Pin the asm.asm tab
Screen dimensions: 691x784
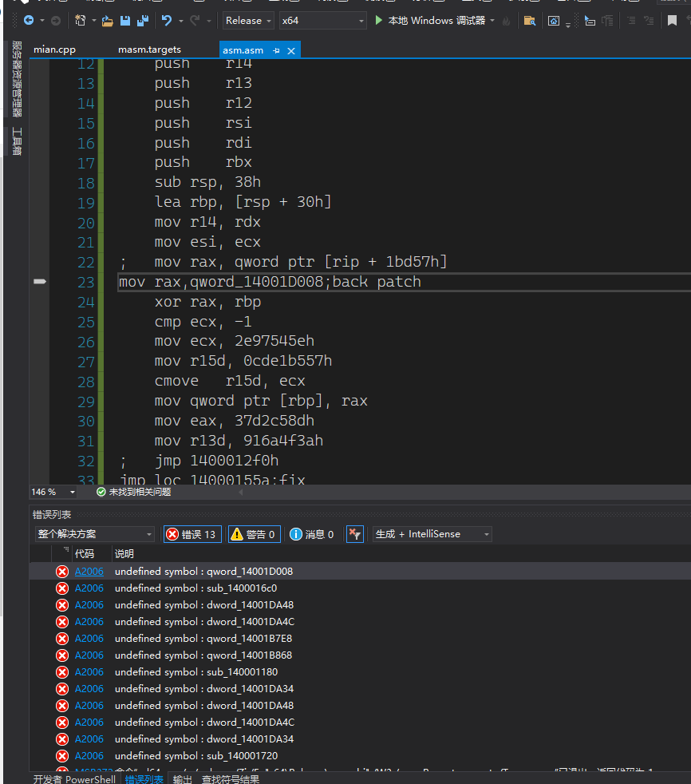[276, 50]
